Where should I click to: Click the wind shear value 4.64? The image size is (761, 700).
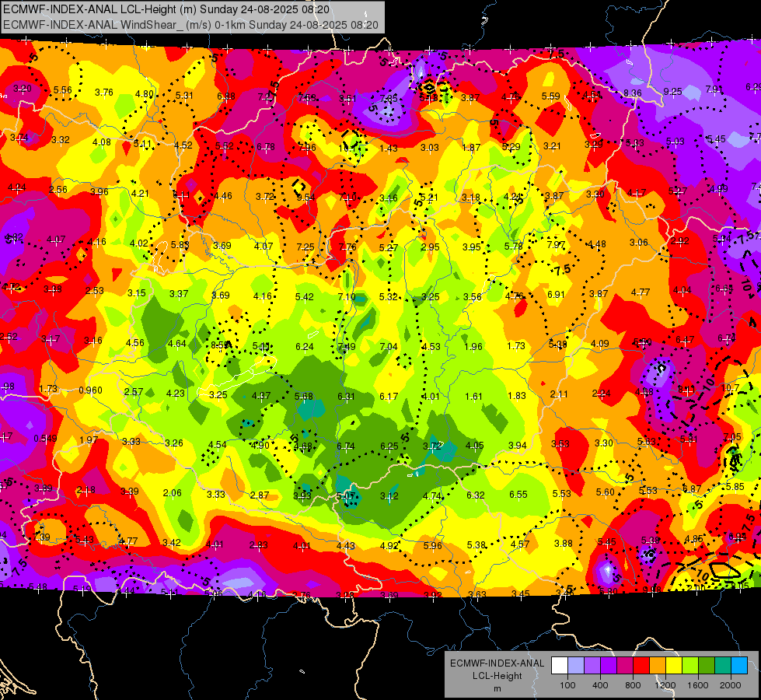(176, 344)
